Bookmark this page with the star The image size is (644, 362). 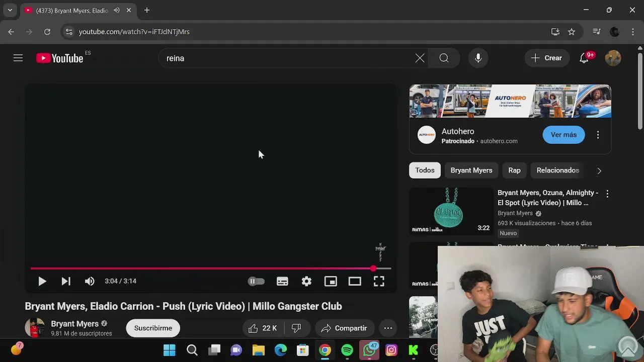point(572,32)
